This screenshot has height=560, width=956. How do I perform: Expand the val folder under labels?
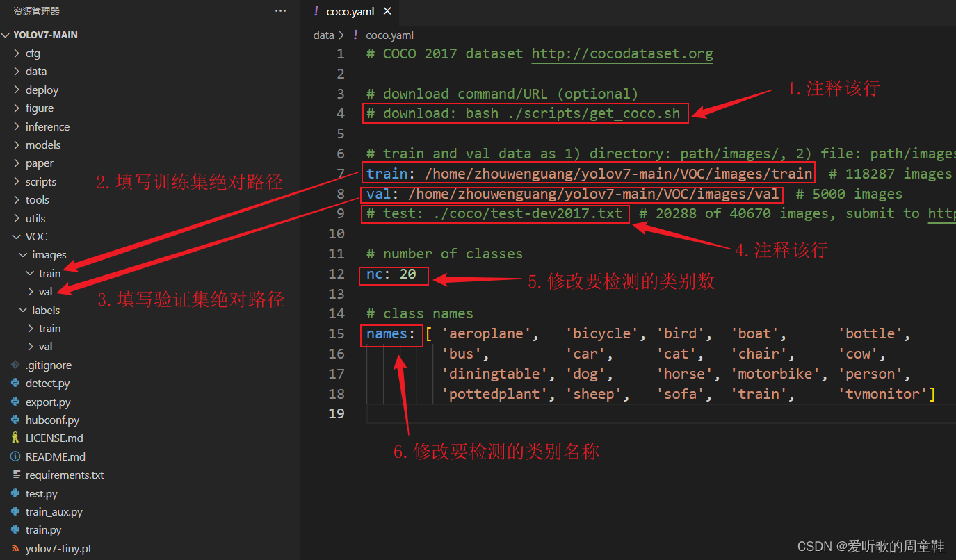(30, 347)
